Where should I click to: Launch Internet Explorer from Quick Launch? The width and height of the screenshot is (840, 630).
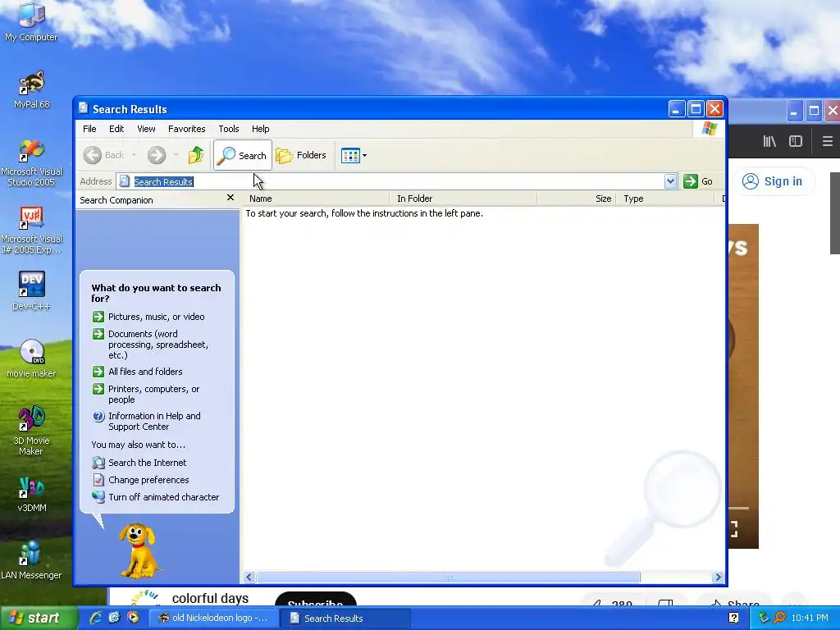point(96,618)
